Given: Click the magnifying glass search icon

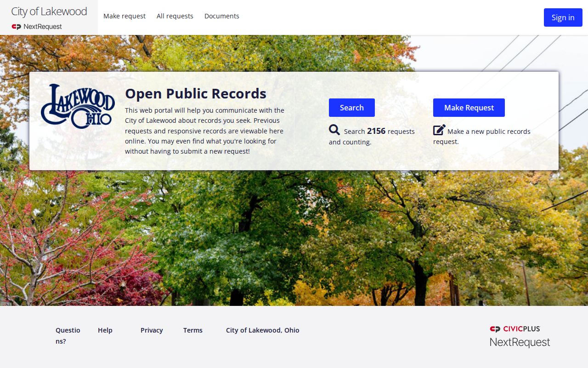Looking at the screenshot, I should (334, 130).
